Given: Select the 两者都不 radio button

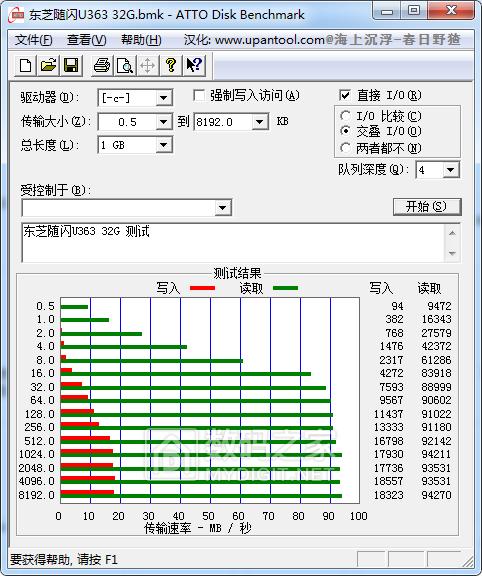Looking at the screenshot, I should pyautogui.click(x=345, y=148).
